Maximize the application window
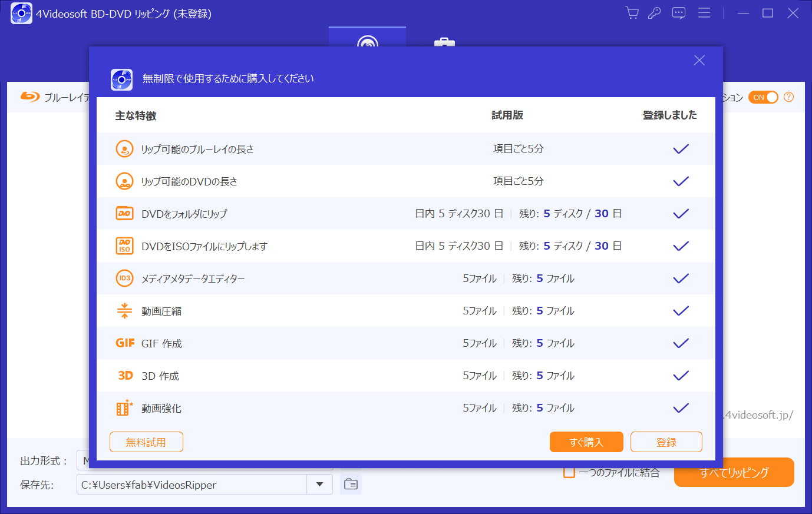The width and height of the screenshot is (812, 514). pyautogui.click(x=768, y=13)
